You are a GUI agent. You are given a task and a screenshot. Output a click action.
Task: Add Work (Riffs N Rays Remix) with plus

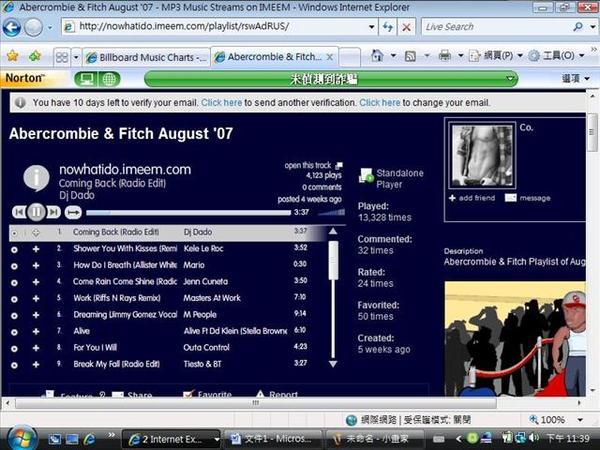point(36,298)
